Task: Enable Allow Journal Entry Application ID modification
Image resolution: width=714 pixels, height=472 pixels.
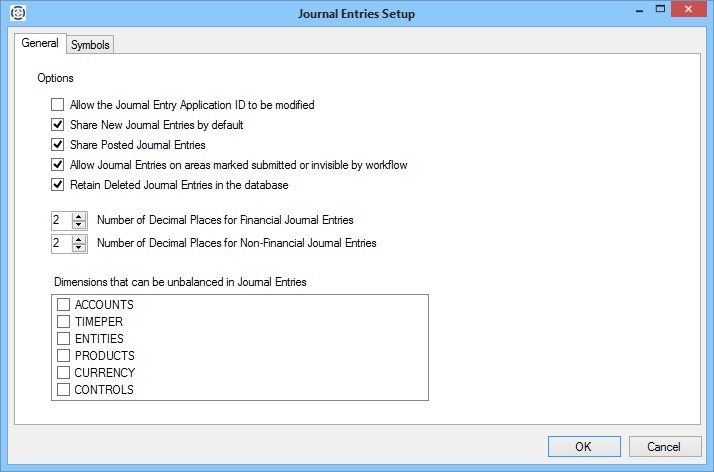Action: 58,105
